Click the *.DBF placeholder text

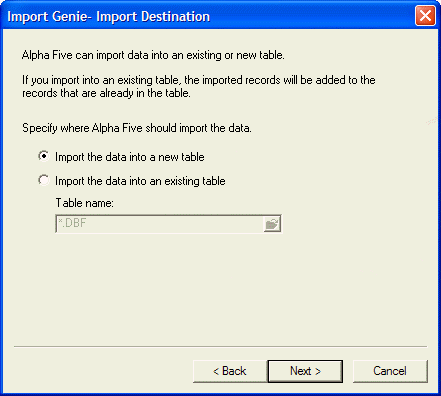click(x=72, y=223)
